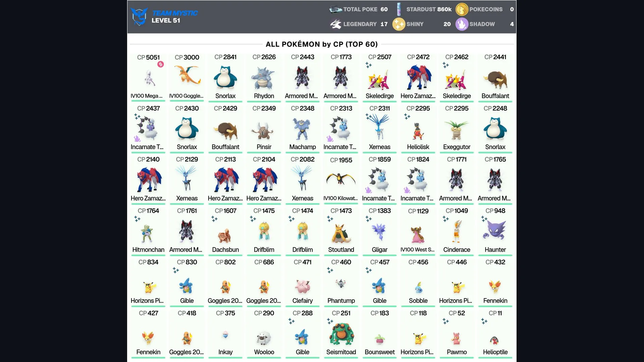644x362 pixels.
Task: Open Machamp CP 2348 card
Action: pyautogui.click(x=303, y=129)
